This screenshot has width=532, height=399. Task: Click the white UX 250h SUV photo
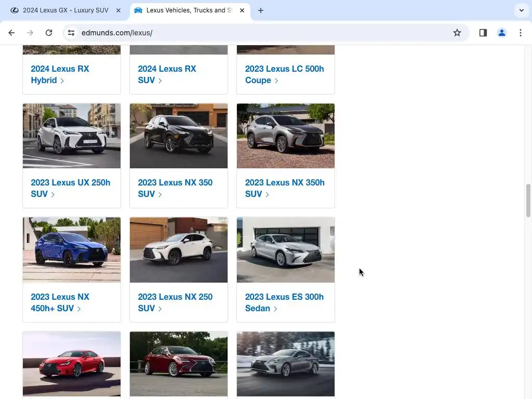(x=72, y=136)
